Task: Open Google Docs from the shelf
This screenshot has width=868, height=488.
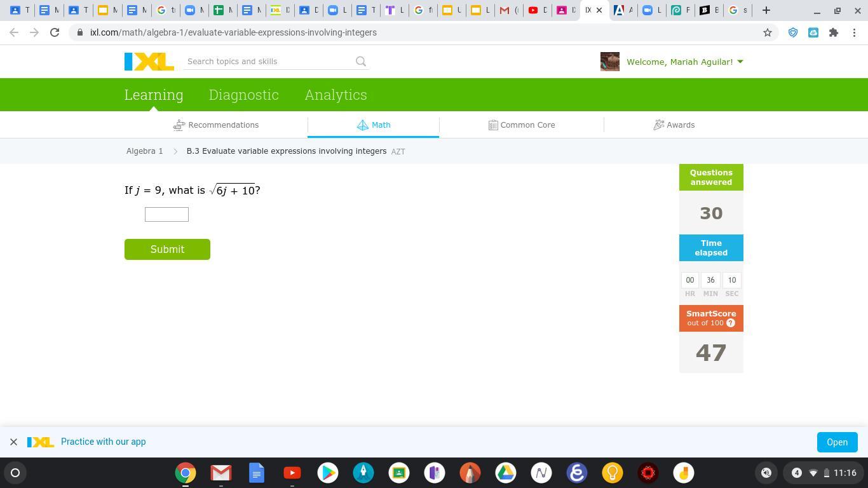Action: (x=257, y=473)
